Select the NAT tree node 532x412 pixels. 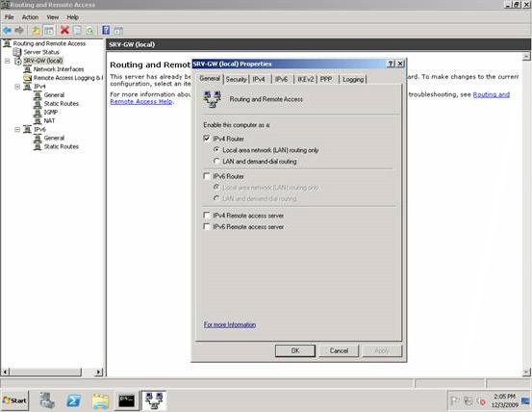[x=49, y=121]
